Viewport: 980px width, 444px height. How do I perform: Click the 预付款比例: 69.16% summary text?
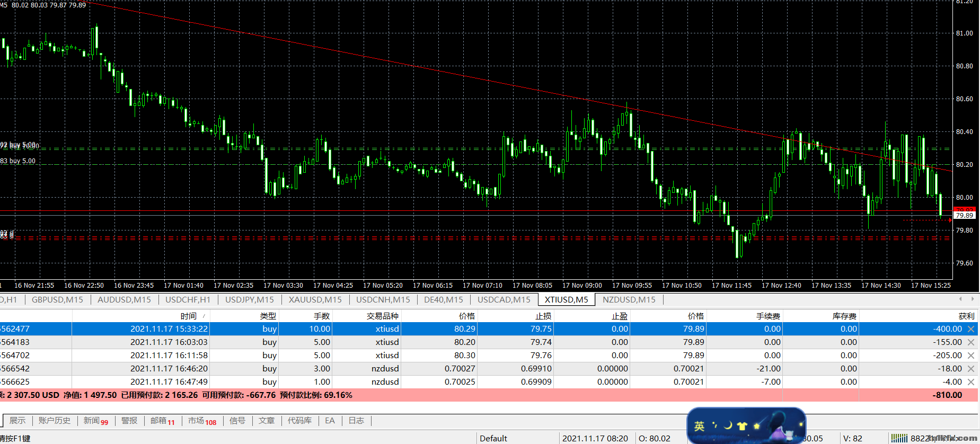(x=316, y=395)
